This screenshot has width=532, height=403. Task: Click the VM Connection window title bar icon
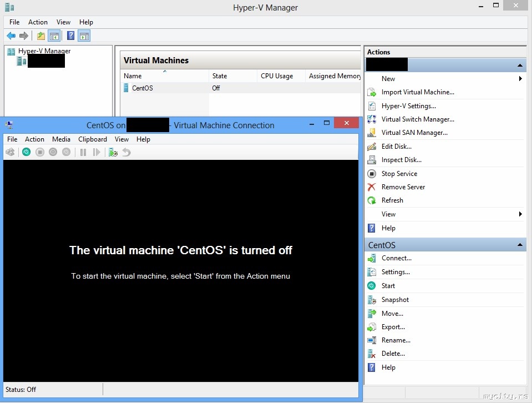pos(9,125)
